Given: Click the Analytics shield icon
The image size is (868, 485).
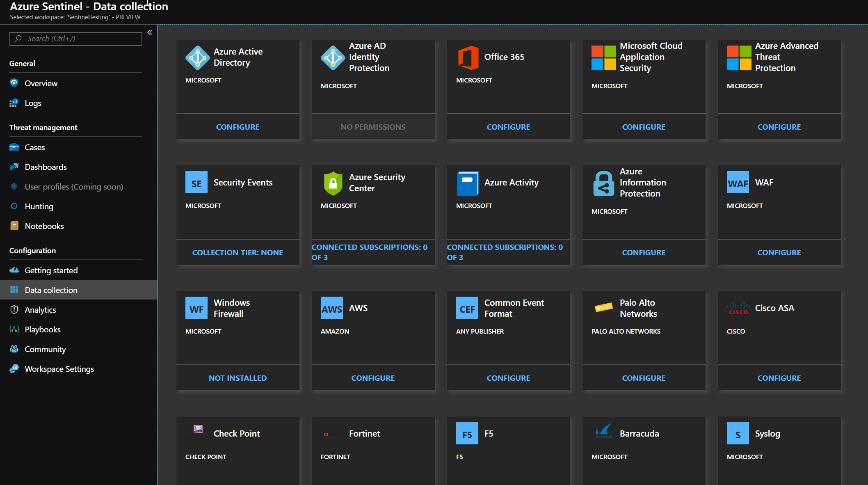Looking at the screenshot, I should coord(14,309).
